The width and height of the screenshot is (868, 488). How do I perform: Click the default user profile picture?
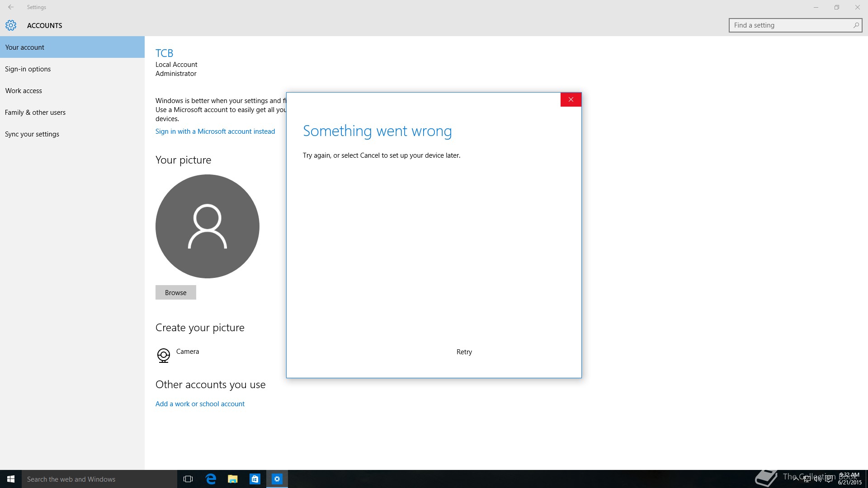[208, 226]
